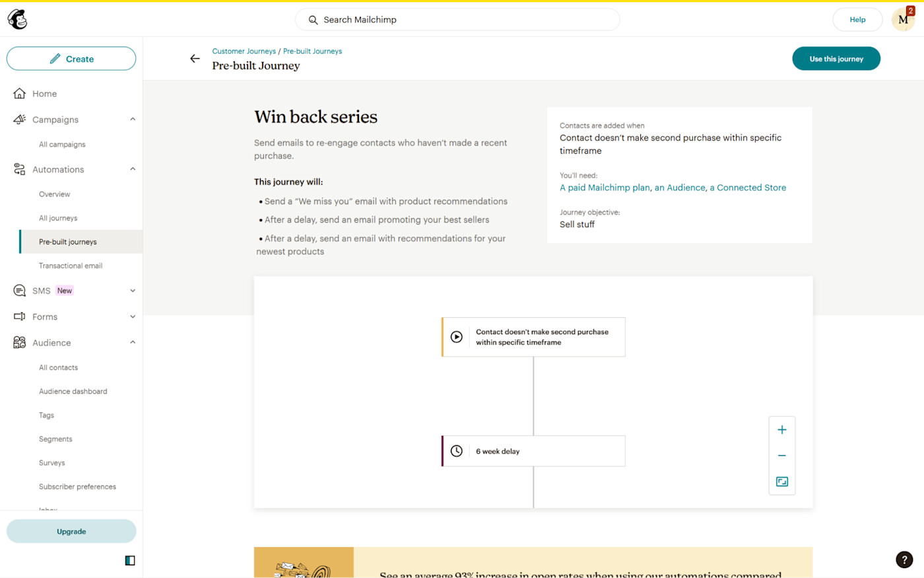Open Automations Overview
924x578 pixels.
click(54, 194)
